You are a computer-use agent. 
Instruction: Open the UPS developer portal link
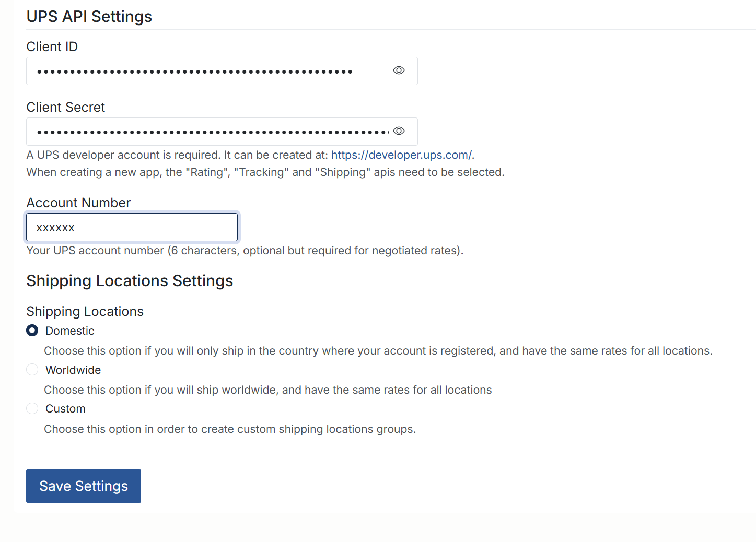coord(401,155)
